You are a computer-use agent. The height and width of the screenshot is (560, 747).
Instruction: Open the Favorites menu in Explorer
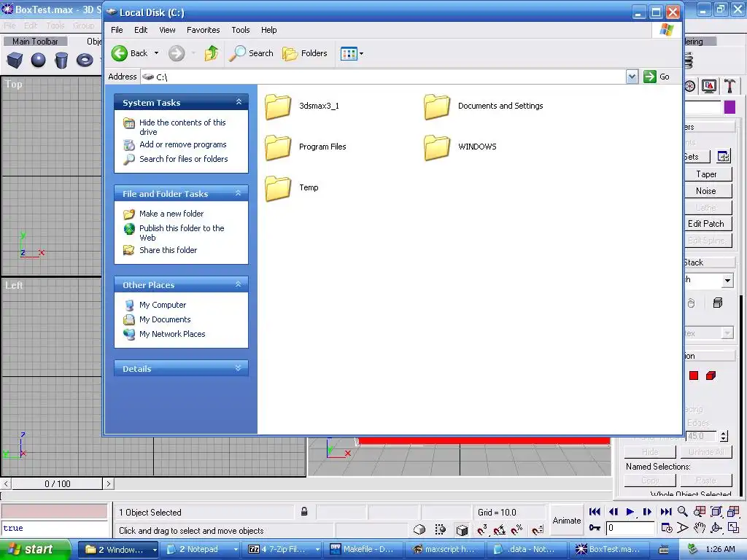204,30
